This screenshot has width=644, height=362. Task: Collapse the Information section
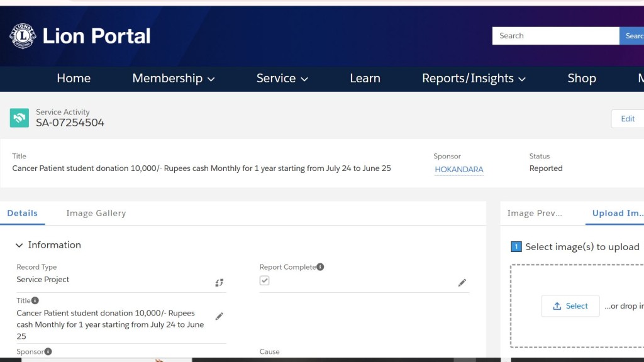coord(19,245)
